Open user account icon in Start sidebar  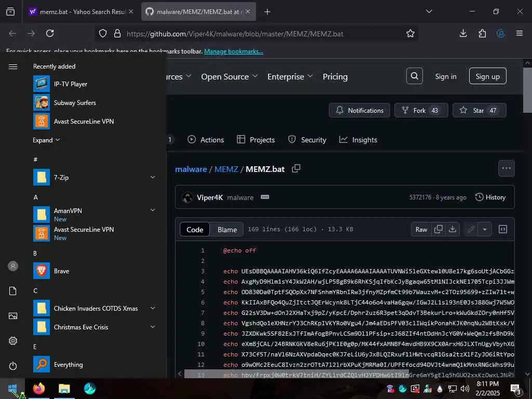(x=13, y=266)
